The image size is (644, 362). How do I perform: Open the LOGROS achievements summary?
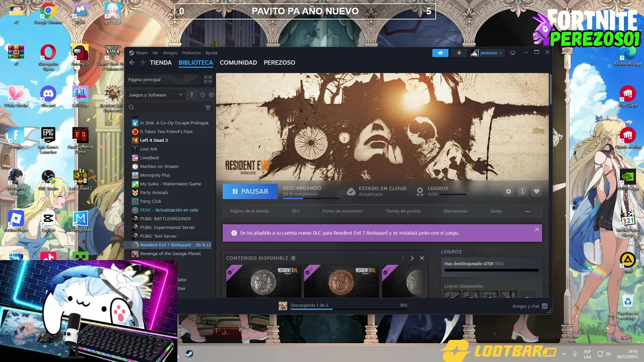[441, 191]
